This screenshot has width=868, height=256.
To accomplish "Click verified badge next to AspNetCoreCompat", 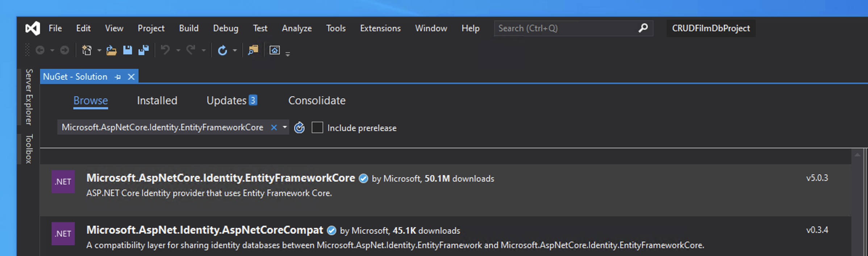I will click(x=331, y=230).
